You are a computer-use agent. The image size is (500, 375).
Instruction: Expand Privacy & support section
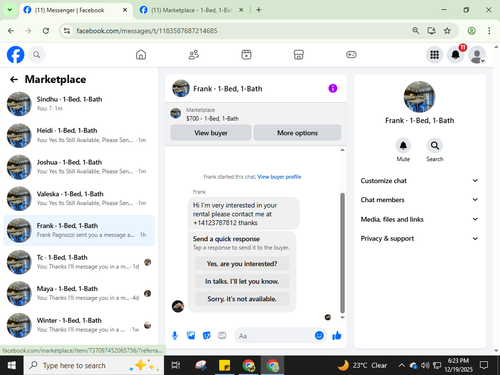tap(419, 238)
